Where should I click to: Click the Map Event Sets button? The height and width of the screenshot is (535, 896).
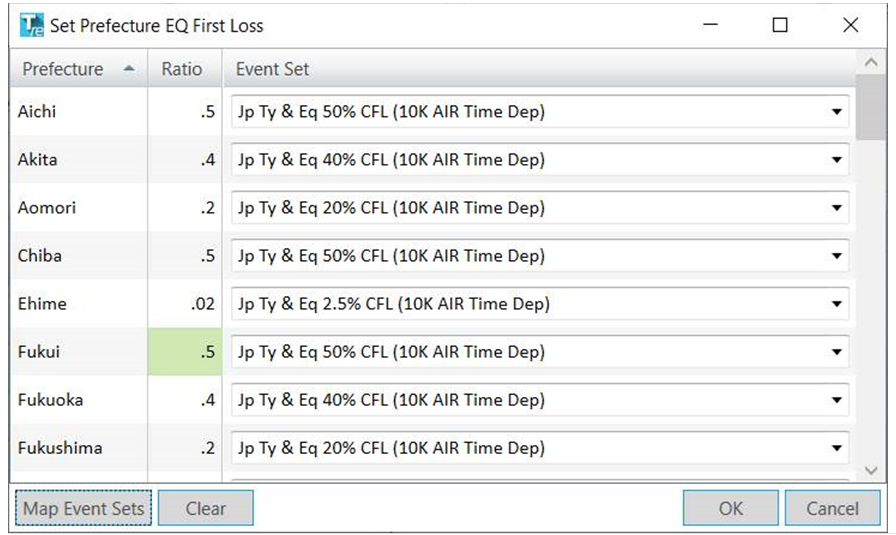(x=84, y=508)
